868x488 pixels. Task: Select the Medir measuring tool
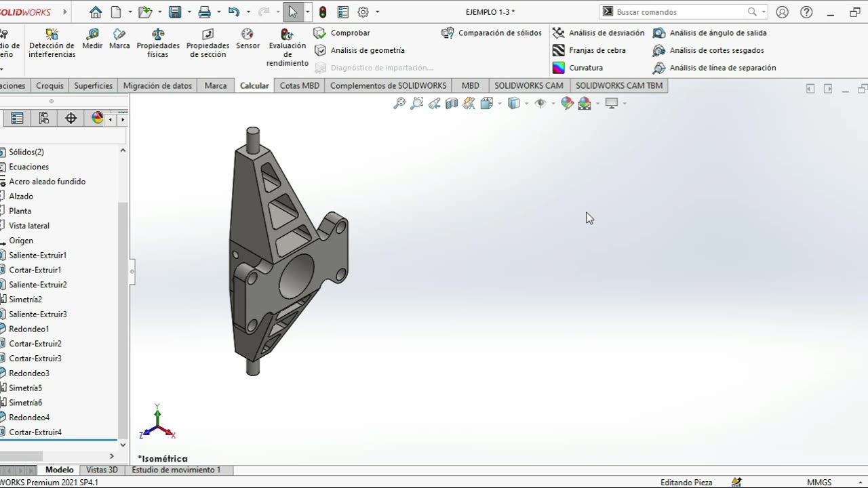click(x=92, y=39)
